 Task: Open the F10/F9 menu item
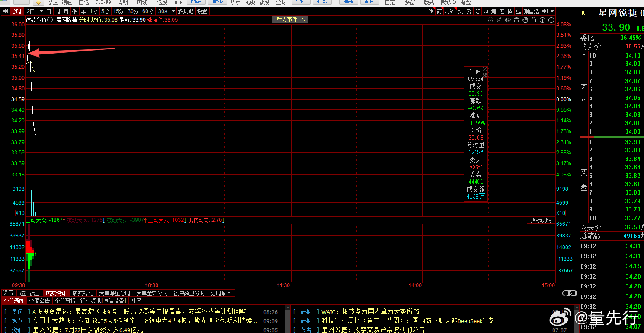coord(103,3)
